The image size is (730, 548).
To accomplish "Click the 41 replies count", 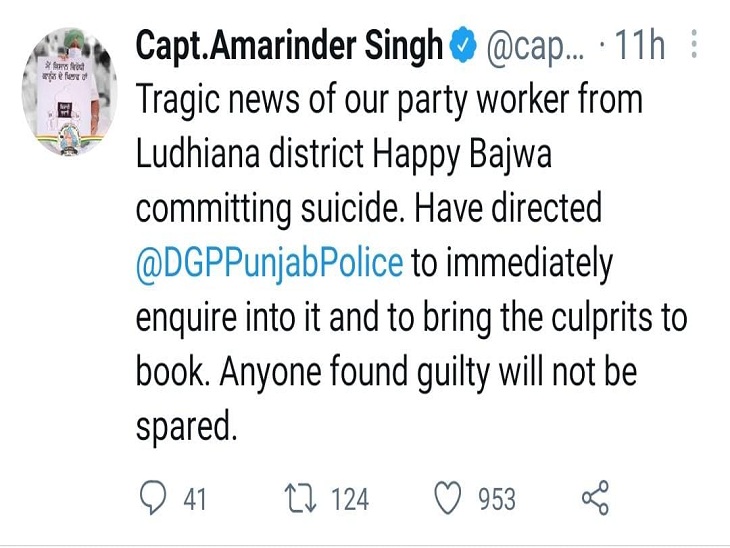I will [x=194, y=498].
